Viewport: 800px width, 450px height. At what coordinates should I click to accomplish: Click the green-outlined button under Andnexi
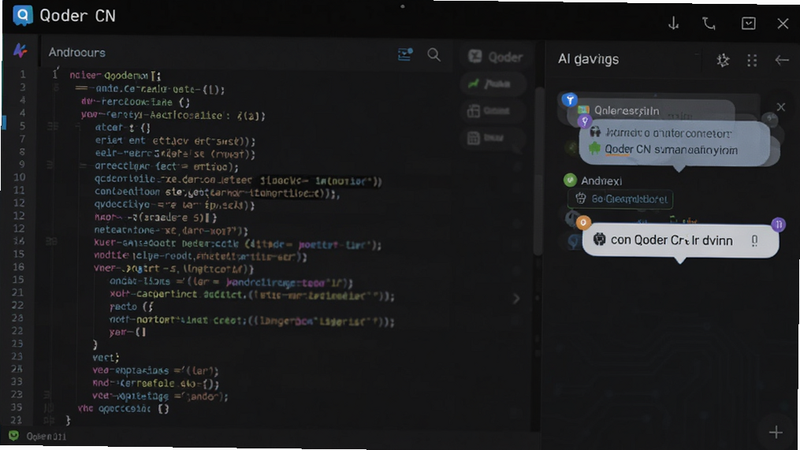point(620,199)
